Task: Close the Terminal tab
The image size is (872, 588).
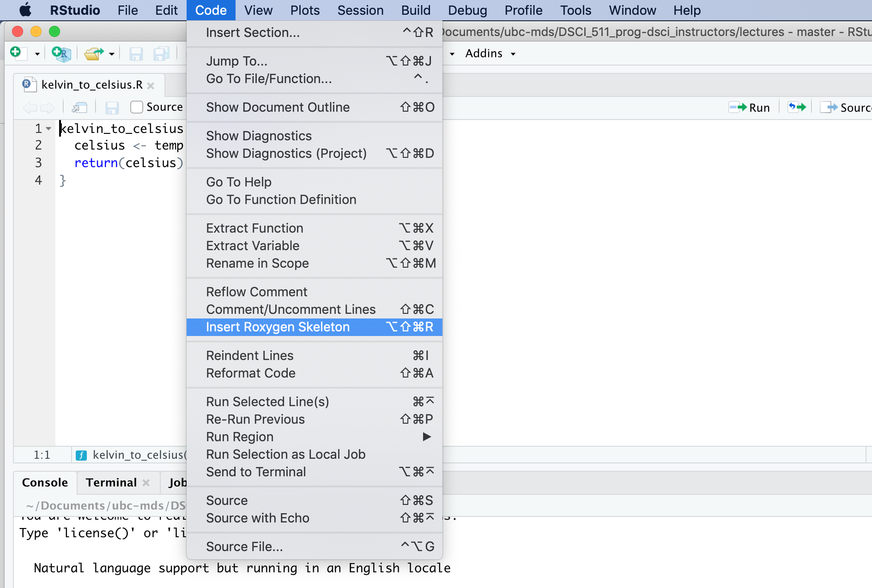Action: (146, 483)
